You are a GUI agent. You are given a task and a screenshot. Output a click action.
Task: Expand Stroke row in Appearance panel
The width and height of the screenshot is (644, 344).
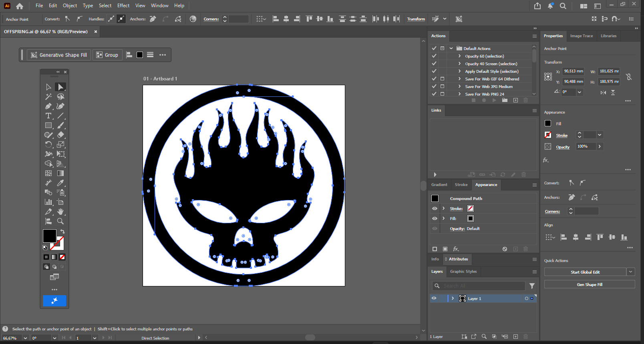(x=443, y=208)
